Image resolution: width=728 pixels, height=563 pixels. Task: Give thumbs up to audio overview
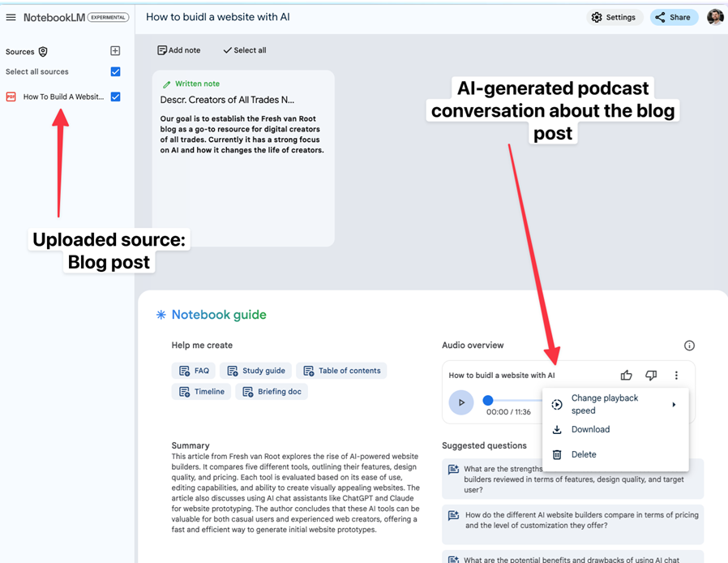tap(627, 375)
